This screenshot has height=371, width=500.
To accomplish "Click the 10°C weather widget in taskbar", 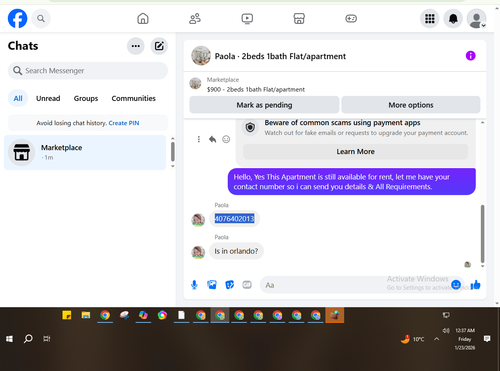I will point(412,339).
